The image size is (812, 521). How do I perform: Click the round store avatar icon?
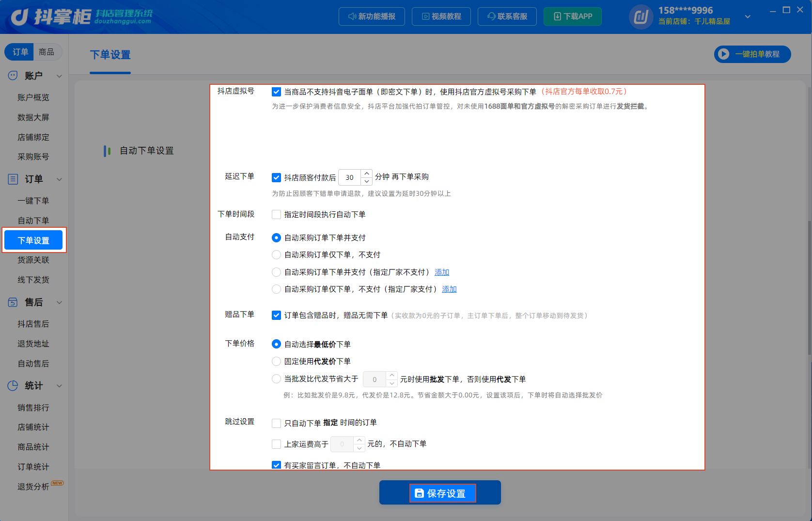[x=641, y=17]
